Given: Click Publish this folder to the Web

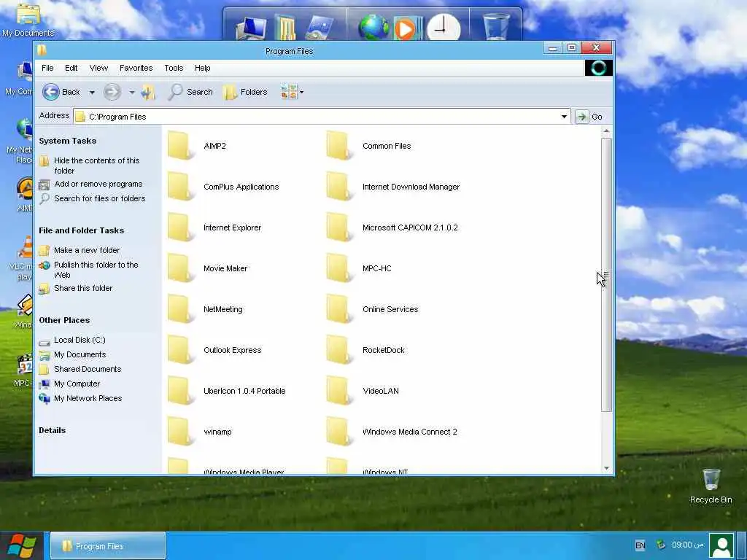Looking at the screenshot, I should point(96,270).
